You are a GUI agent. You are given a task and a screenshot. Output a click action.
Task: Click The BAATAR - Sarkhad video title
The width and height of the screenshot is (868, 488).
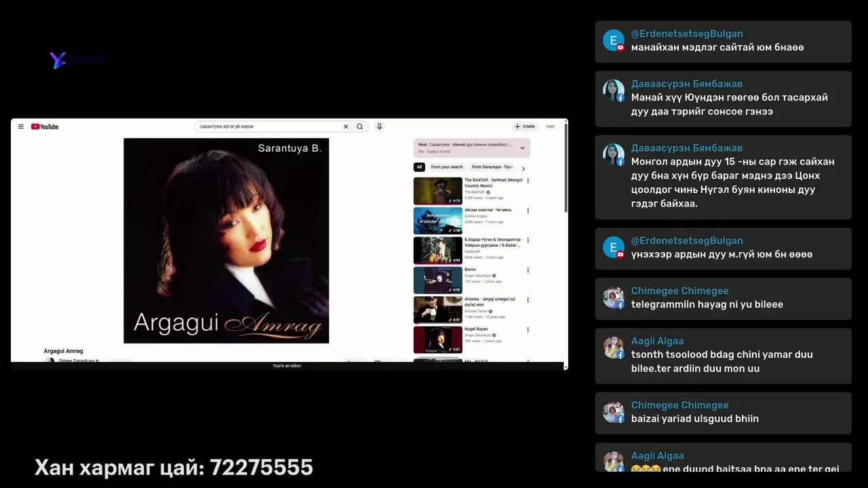(x=493, y=183)
